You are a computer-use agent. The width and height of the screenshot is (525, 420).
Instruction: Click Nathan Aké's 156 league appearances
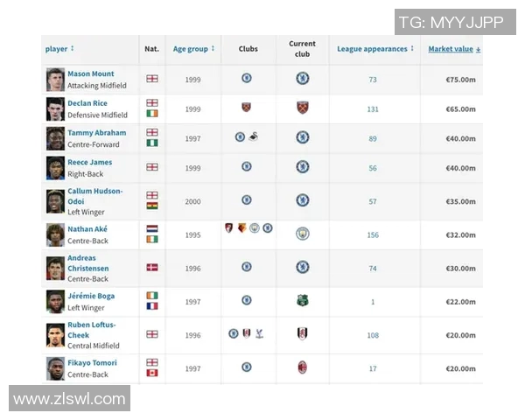(x=373, y=234)
